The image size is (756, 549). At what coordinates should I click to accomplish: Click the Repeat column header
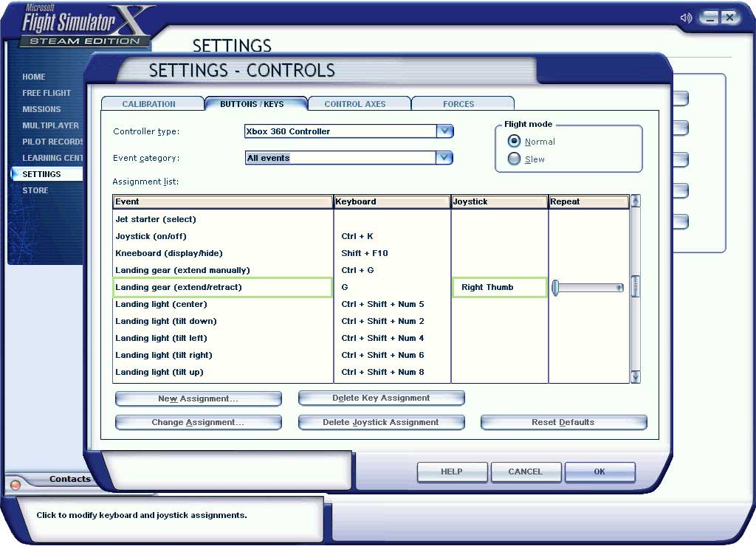click(x=588, y=201)
